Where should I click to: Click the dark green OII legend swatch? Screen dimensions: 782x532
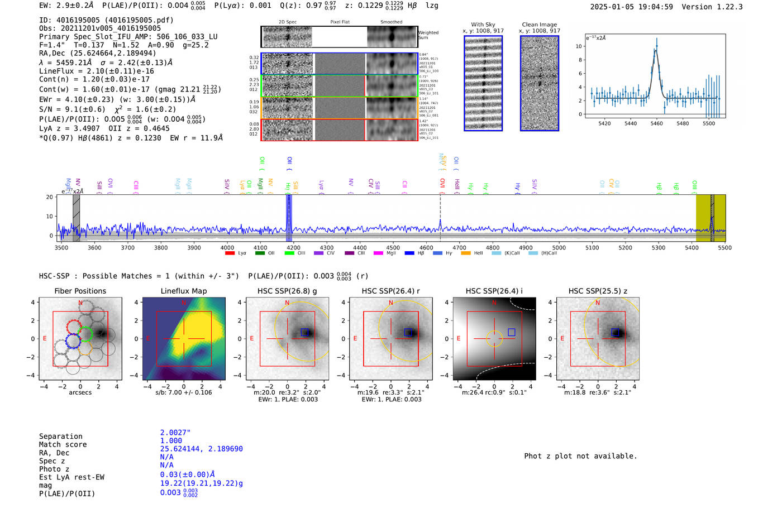click(260, 253)
